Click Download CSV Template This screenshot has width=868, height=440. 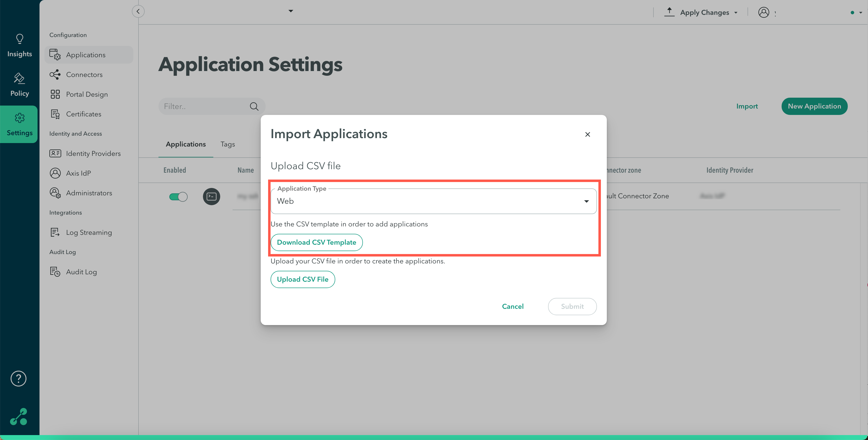click(316, 242)
